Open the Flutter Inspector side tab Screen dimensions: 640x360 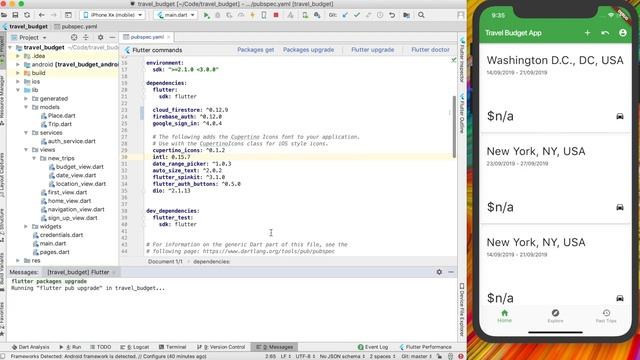462,59
